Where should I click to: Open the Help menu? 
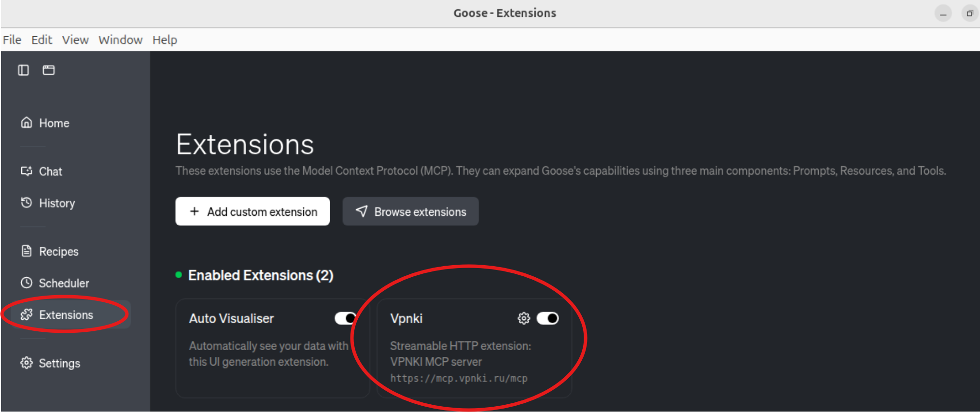[165, 40]
